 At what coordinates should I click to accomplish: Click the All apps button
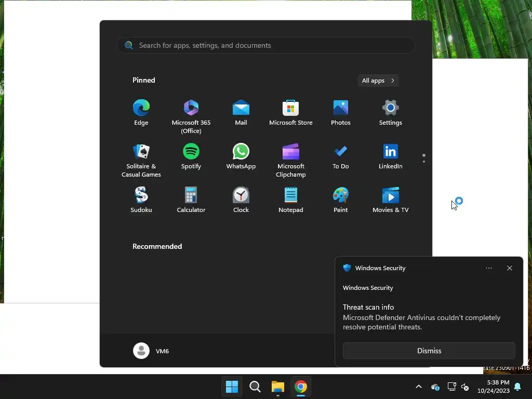click(x=378, y=81)
